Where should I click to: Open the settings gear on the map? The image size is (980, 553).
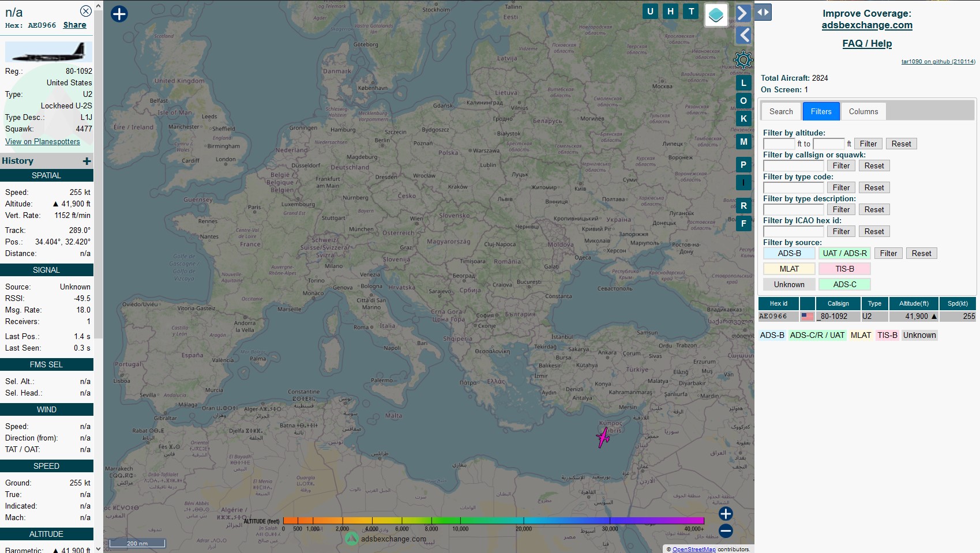tap(743, 59)
